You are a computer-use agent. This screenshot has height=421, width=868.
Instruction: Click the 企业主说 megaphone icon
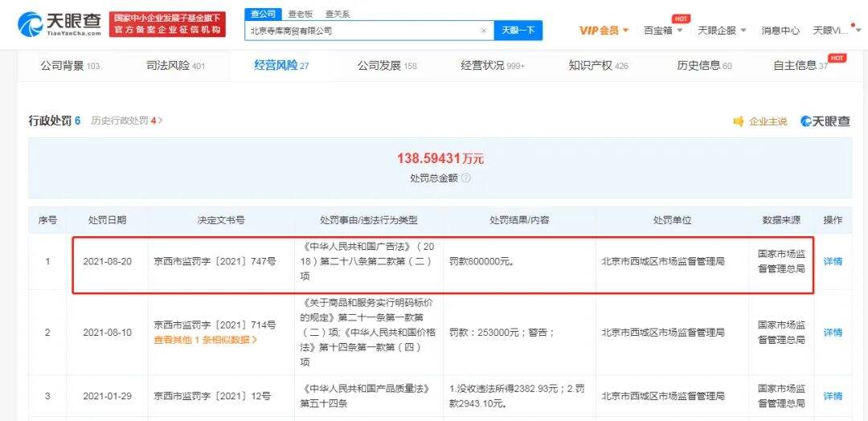click(x=739, y=121)
